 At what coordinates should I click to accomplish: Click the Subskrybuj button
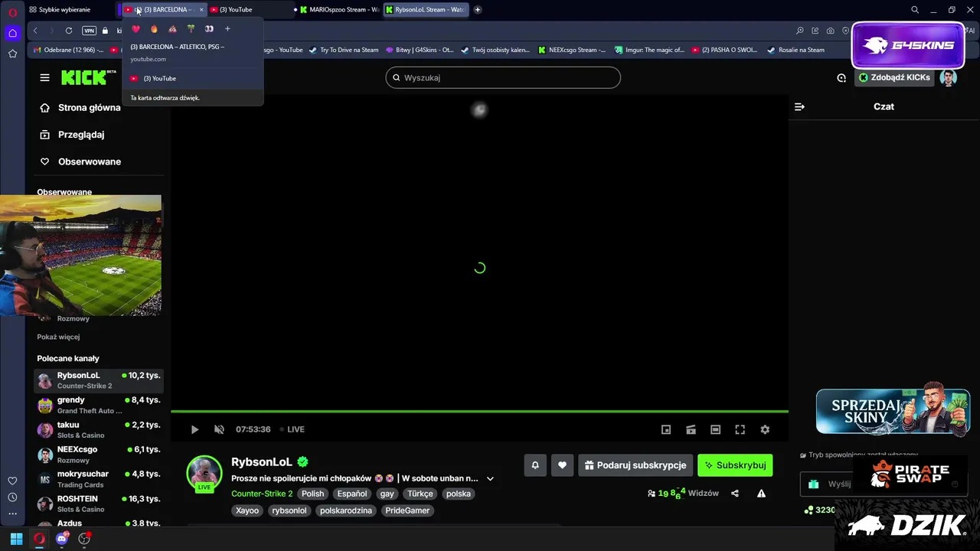(735, 465)
